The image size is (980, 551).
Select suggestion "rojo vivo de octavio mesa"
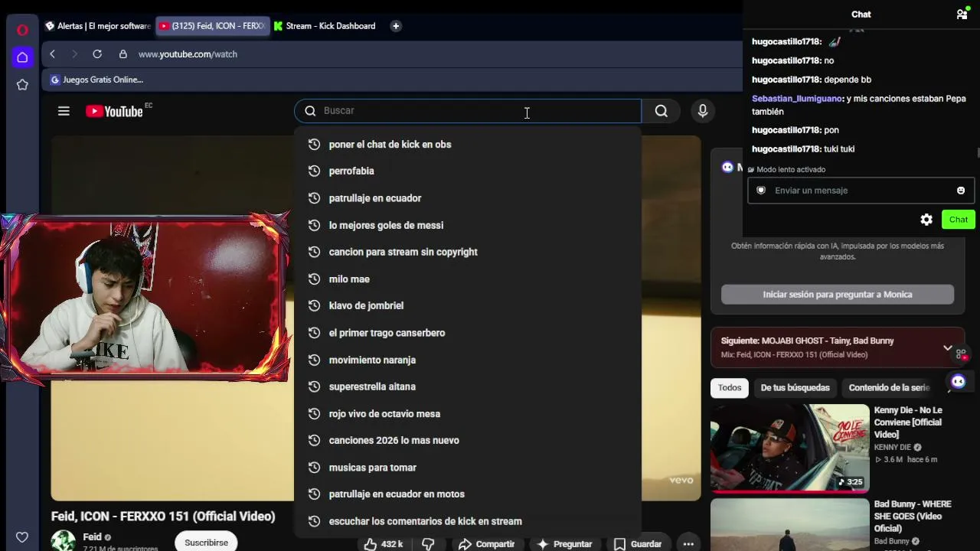[468, 414]
